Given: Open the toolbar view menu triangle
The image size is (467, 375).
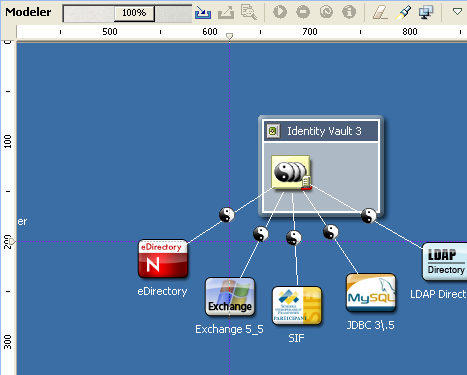Looking at the screenshot, I should click(x=457, y=12).
